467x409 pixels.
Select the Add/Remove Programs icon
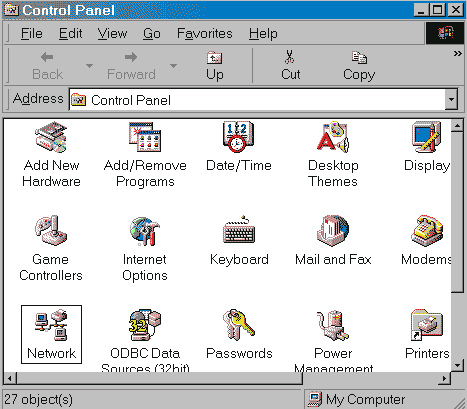(145, 137)
